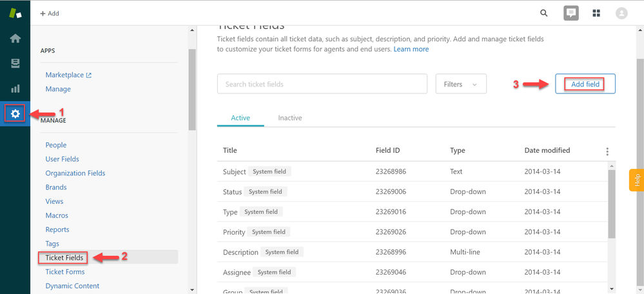This screenshot has height=294, width=644.
Task: Go to the Home dashboard icon
Action: [15, 39]
